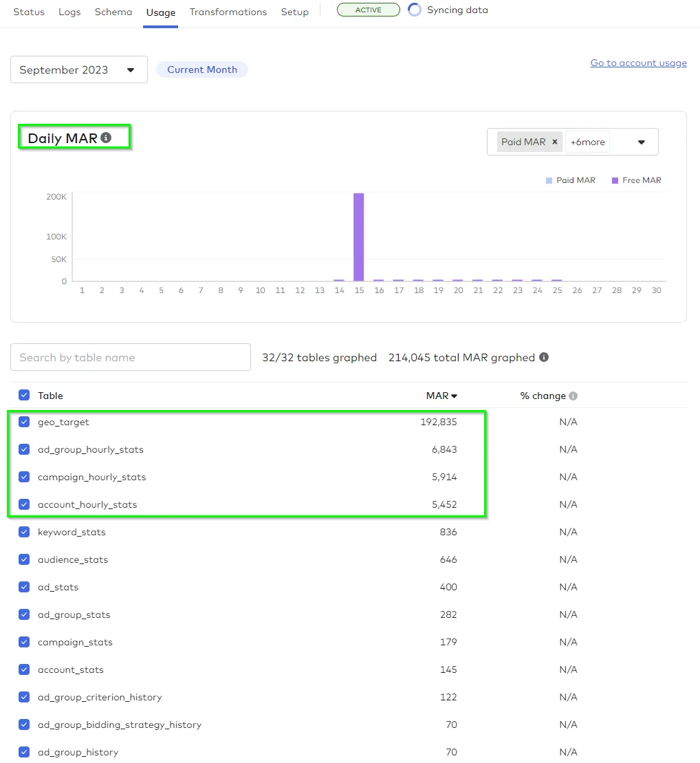The height and width of the screenshot is (763, 700).
Task: Toggle the select-all Table header checkbox
Action: [x=24, y=395]
